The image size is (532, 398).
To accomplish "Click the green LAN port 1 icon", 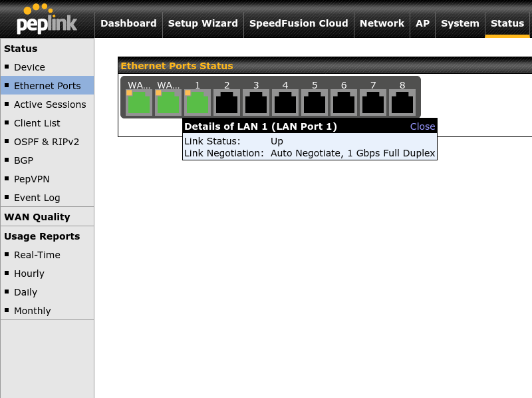I will (197, 101).
